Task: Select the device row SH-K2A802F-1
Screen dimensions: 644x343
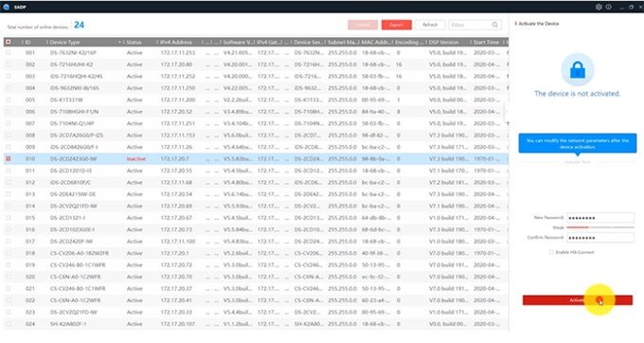Action: click(x=256, y=324)
